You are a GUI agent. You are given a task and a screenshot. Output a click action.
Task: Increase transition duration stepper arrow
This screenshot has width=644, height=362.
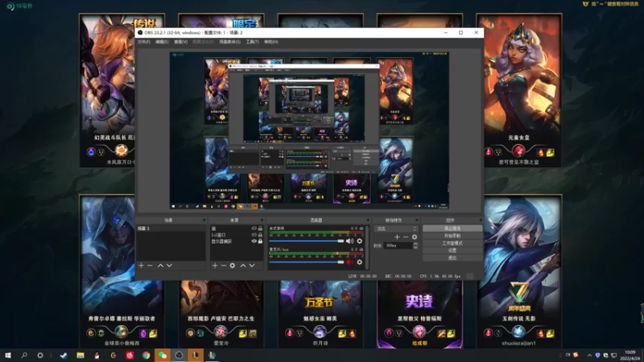click(x=415, y=244)
